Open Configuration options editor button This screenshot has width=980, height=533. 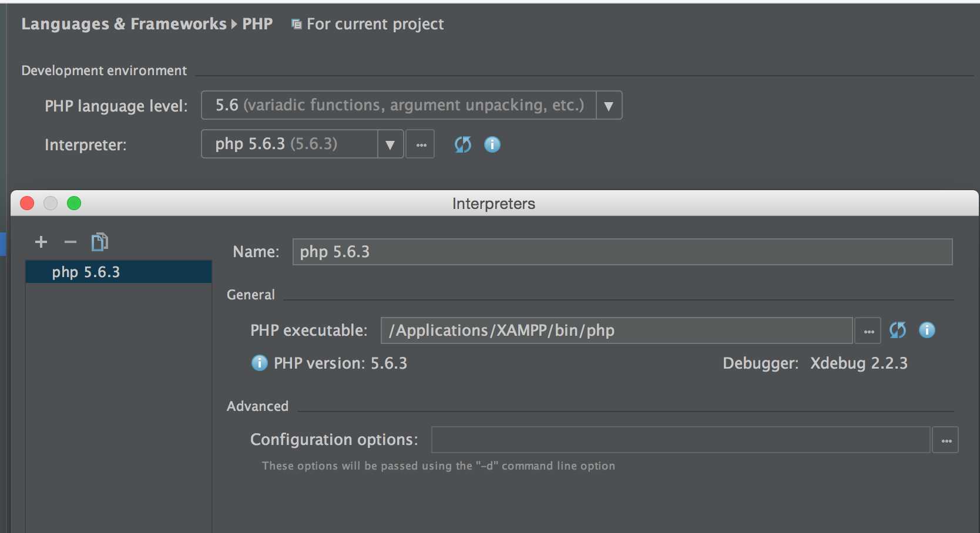945,440
